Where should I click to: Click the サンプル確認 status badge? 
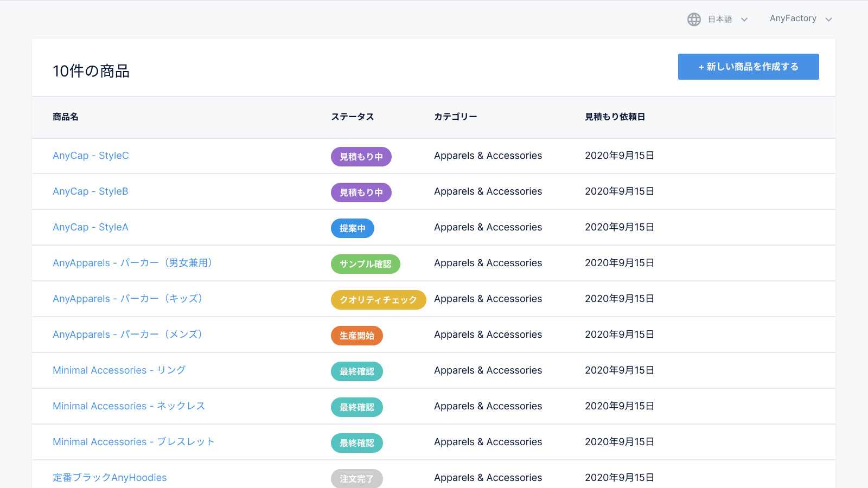pyautogui.click(x=365, y=264)
